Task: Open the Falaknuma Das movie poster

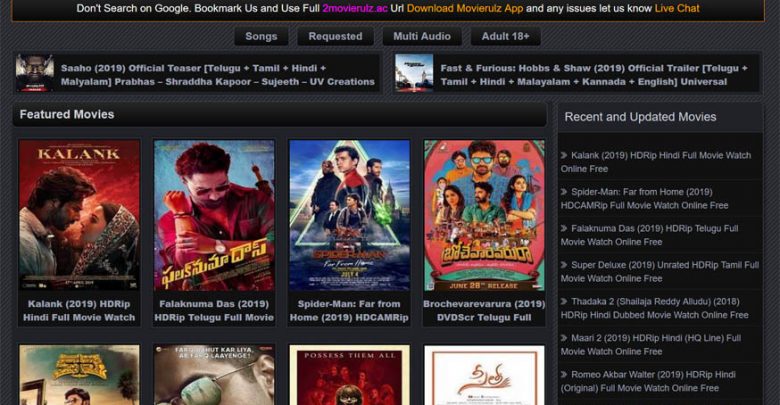Action: click(x=214, y=215)
